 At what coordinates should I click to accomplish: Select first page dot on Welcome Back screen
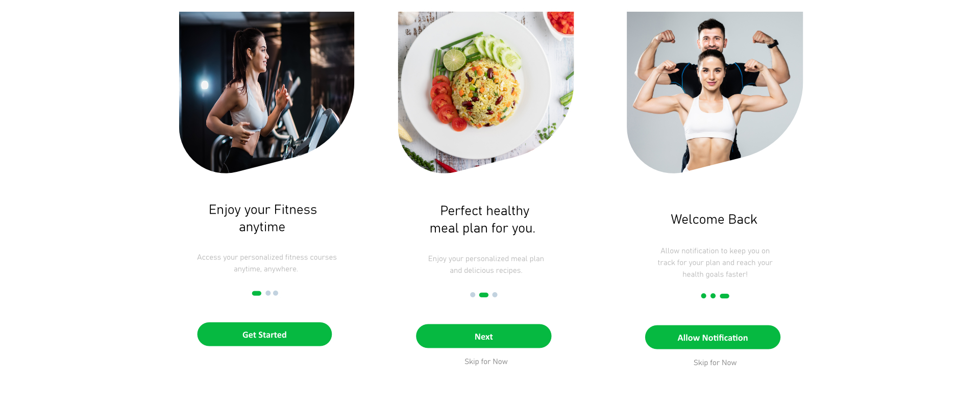(704, 296)
